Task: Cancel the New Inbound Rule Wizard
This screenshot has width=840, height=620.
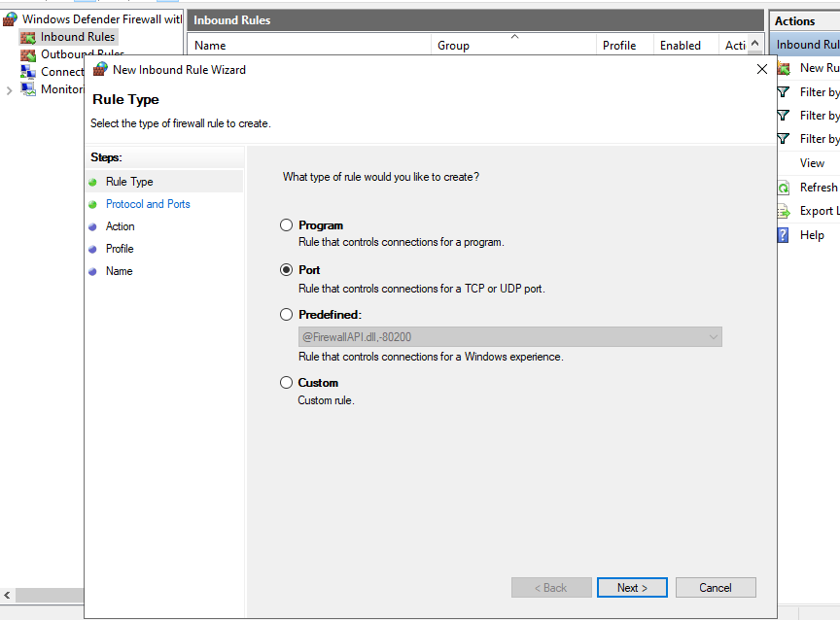Action: (x=716, y=587)
